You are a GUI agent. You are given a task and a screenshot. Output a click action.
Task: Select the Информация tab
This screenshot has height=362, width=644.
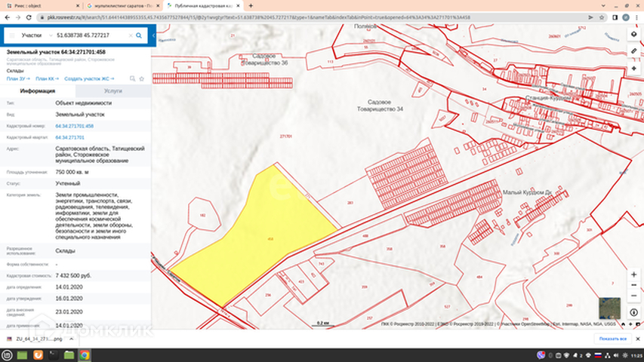coord(37,90)
